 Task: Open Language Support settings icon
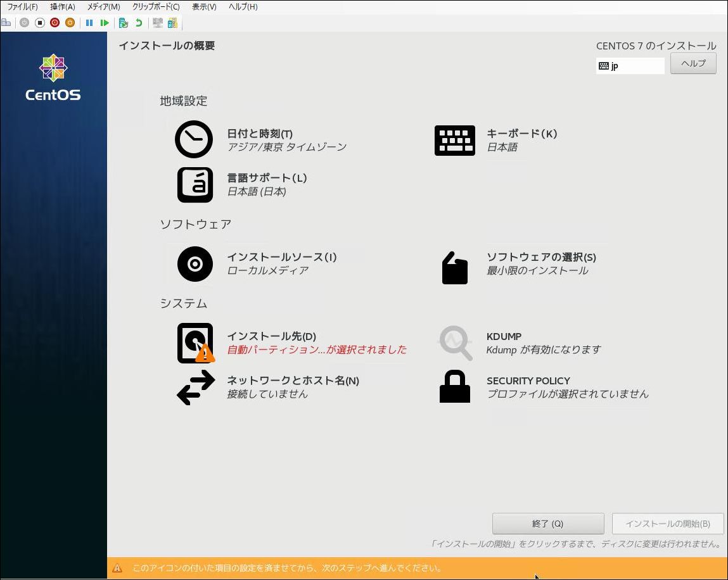(x=194, y=184)
